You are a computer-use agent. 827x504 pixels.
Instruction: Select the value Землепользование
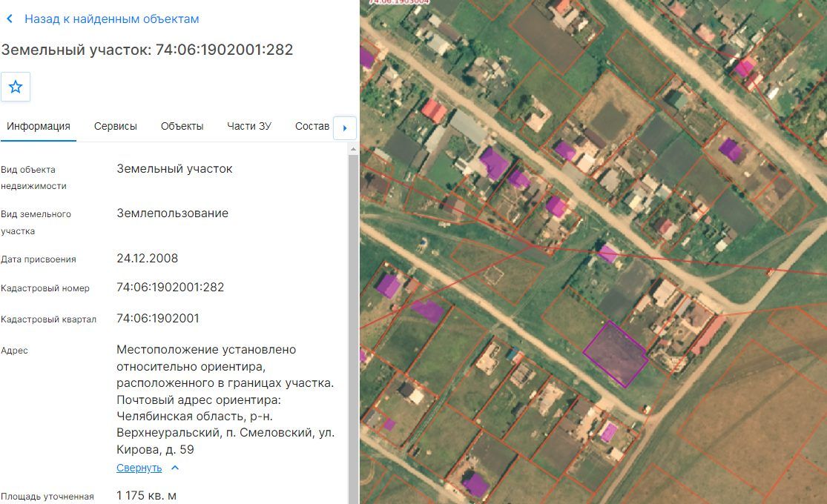(173, 213)
